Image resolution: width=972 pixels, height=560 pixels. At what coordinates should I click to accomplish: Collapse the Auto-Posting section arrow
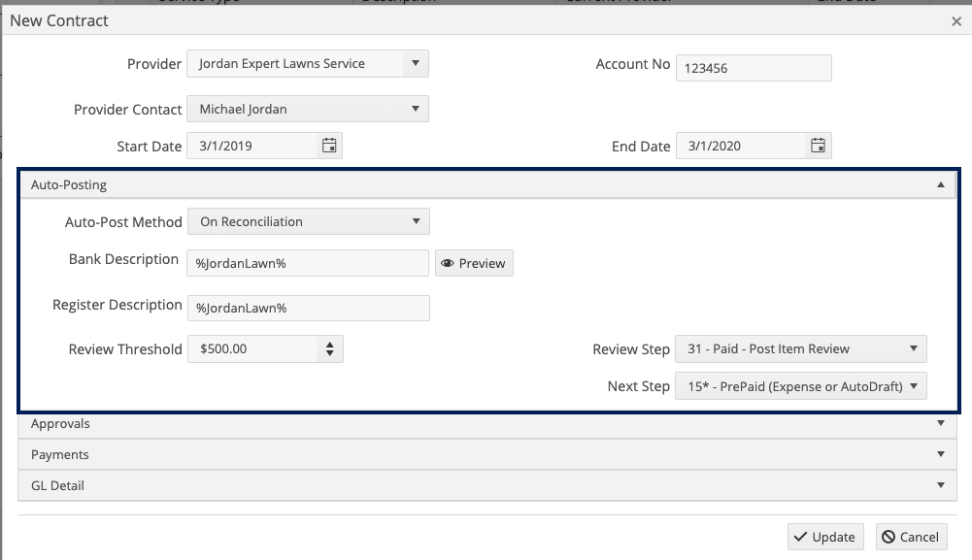[939, 183]
